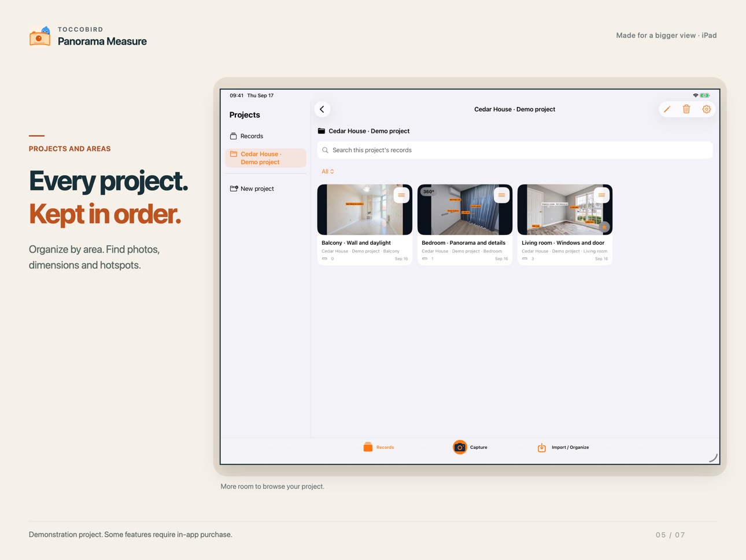Tap the 360° badge on Bedroom card
The width and height of the screenshot is (746, 560).
click(x=429, y=191)
